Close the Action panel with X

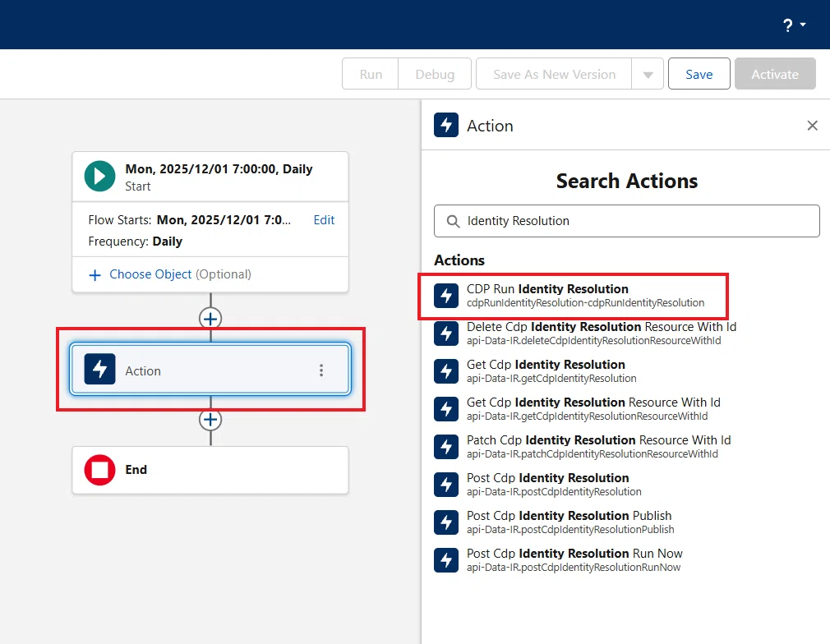[x=812, y=126]
